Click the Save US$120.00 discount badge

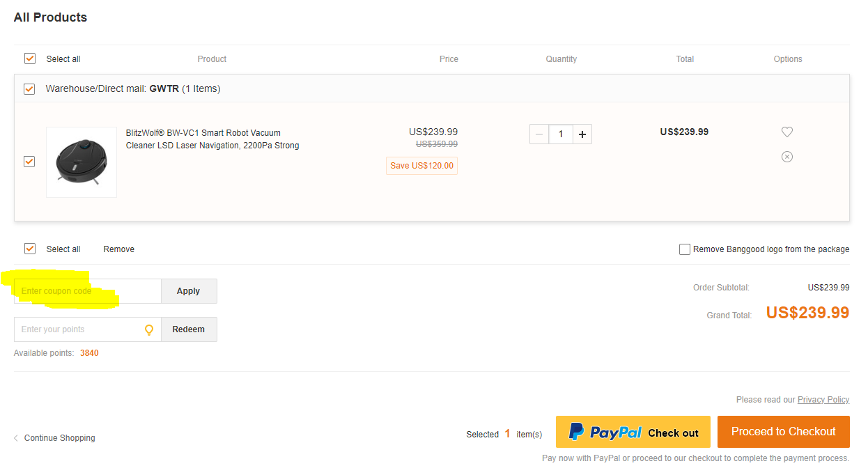tap(421, 166)
